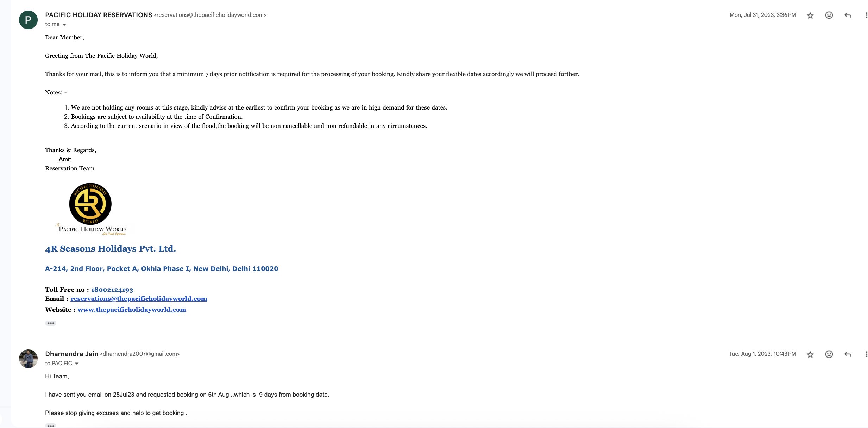Reply to Dharnendra Jain's message

[x=848, y=354]
